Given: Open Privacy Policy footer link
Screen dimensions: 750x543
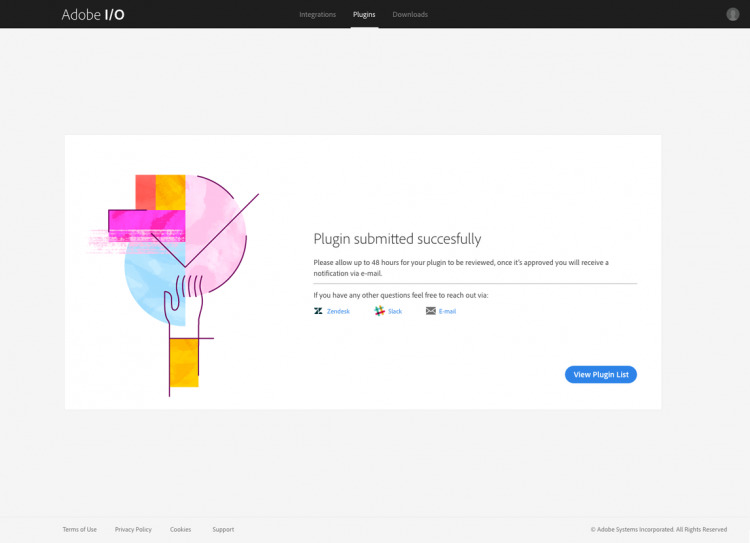Looking at the screenshot, I should click(133, 529).
